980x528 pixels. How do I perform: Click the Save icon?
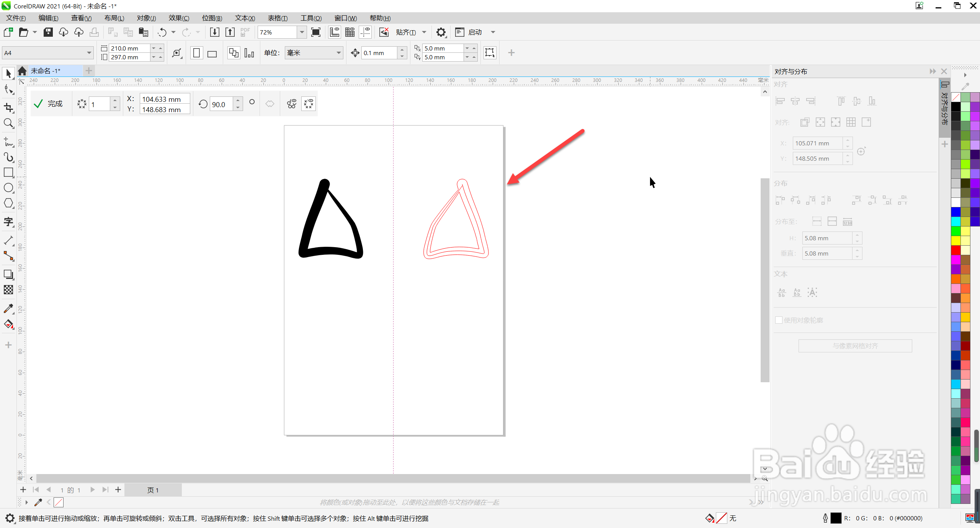[x=48, y=32]
